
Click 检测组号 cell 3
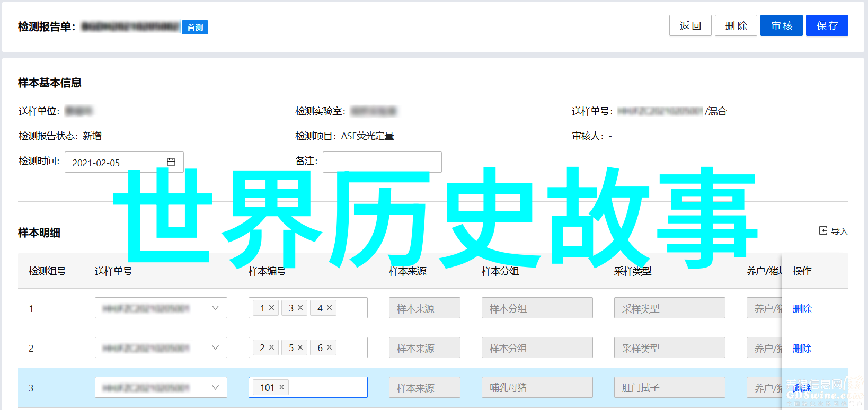[31, 388]
